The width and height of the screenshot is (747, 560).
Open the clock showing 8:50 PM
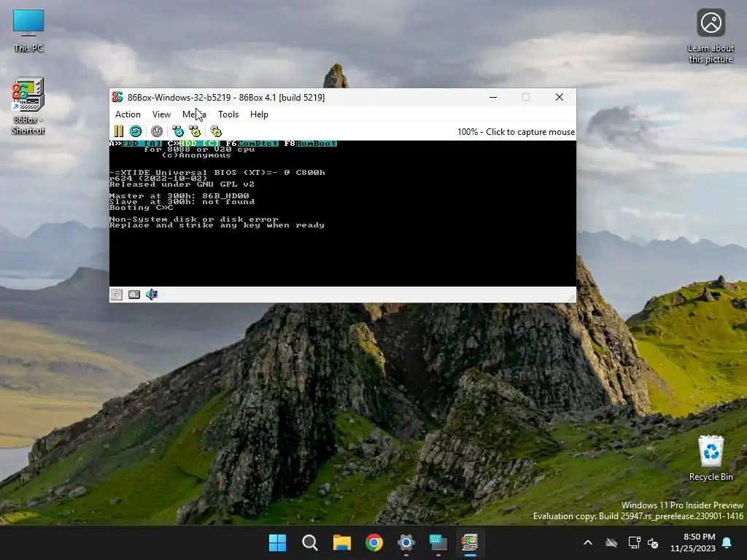tap(692, 542)
